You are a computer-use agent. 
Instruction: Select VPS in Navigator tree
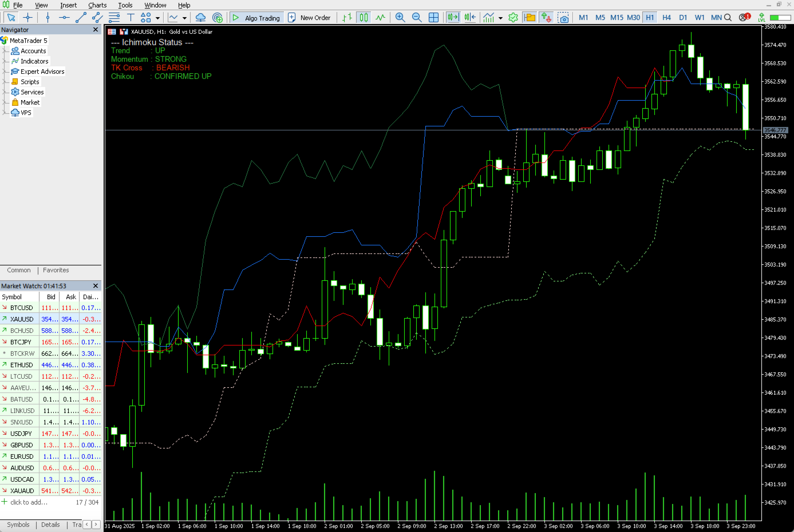pyautogui.click(x=26, y=113)
